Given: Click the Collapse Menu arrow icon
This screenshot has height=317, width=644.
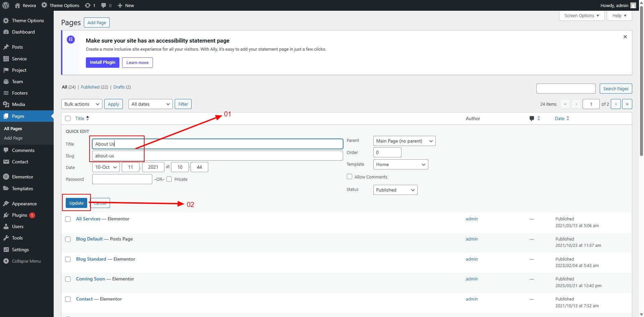Looking at the screenshot, I should coord(6,261).
